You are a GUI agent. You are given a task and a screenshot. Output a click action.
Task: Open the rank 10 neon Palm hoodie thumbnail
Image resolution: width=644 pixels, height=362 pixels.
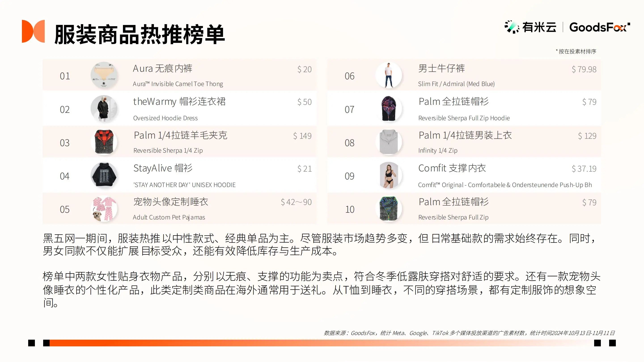389,209
